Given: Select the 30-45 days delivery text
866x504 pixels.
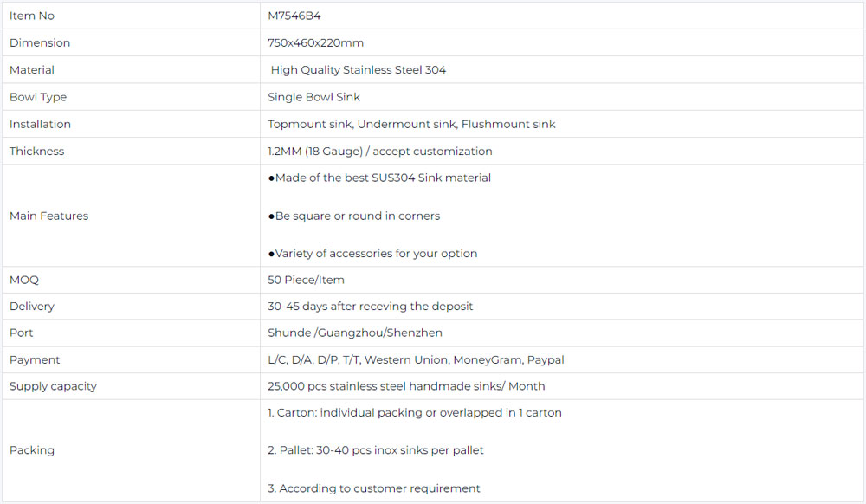Looking at the screenshot, I should [370, 306].
